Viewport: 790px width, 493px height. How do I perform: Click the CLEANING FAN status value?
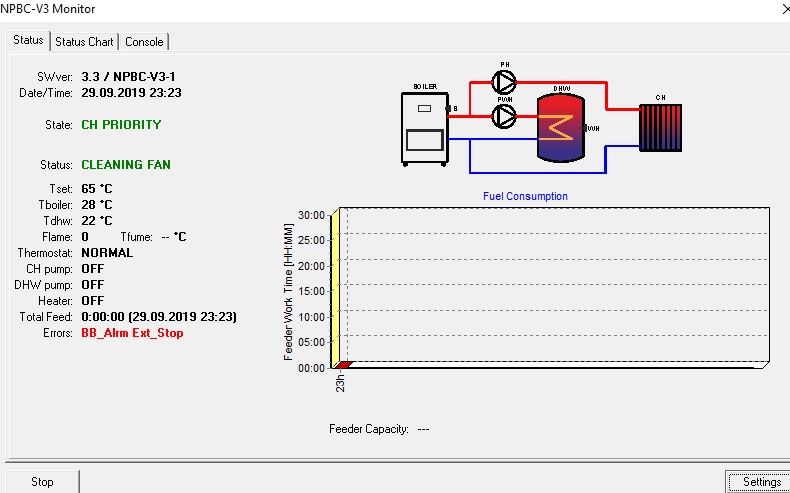pos(126,165)
